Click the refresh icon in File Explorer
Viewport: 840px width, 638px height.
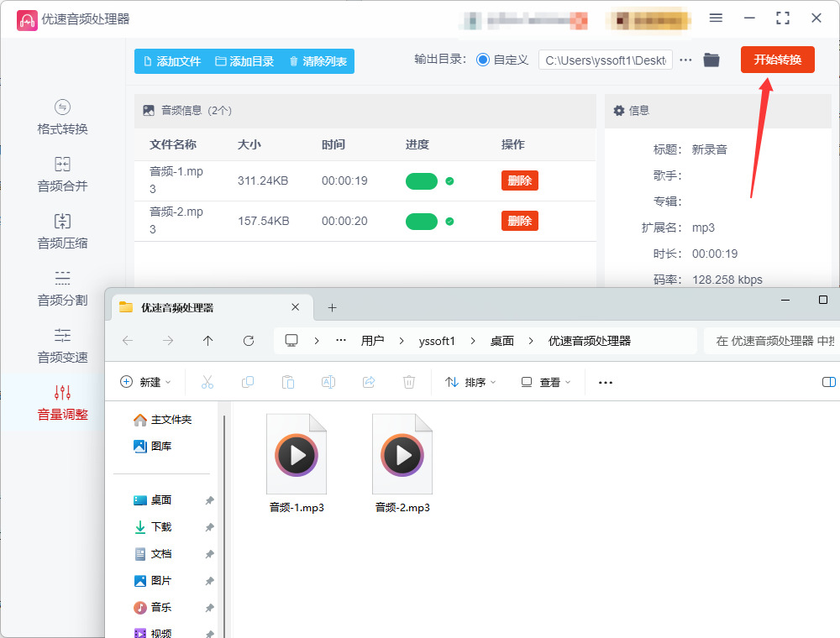click(249, 341)
